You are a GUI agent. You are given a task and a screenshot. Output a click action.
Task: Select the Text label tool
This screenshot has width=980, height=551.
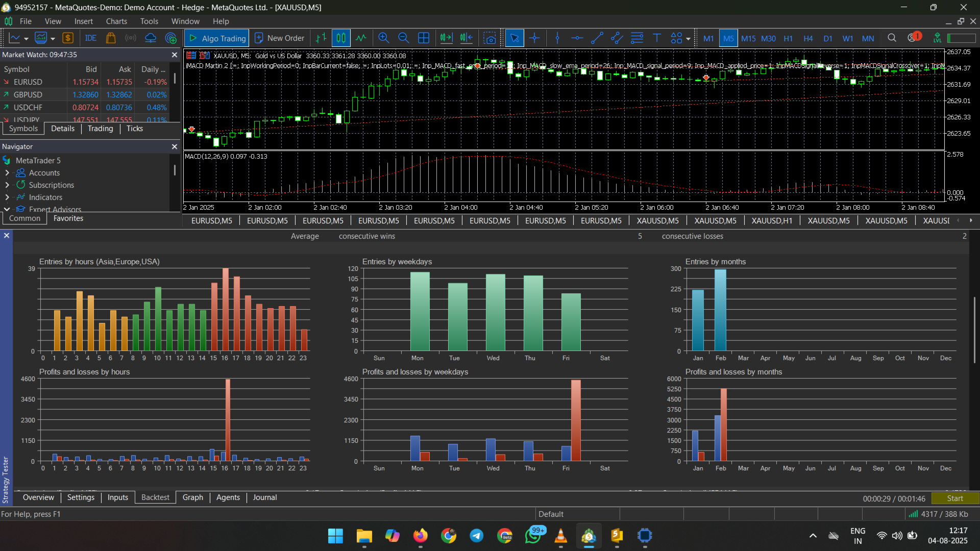tap(657, 38)
